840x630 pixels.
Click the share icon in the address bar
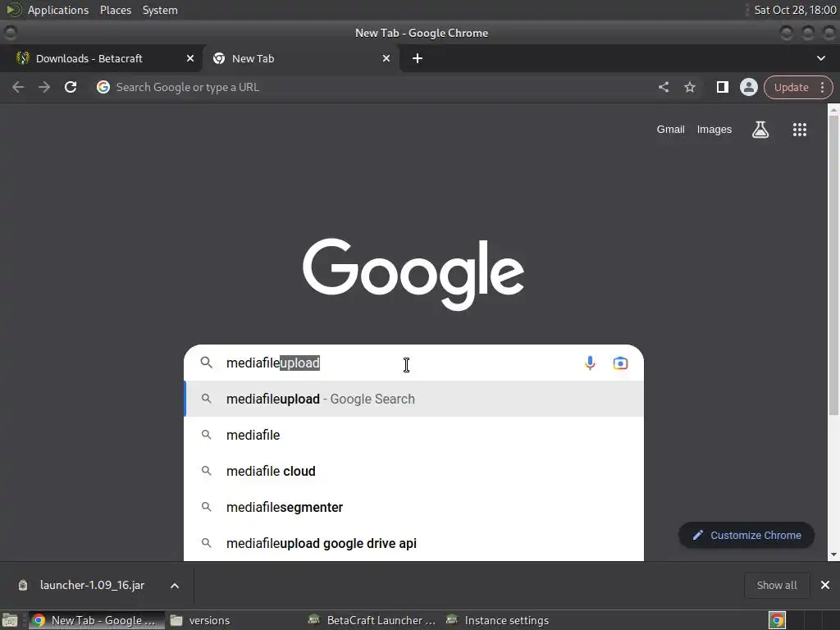pos(663,87)
